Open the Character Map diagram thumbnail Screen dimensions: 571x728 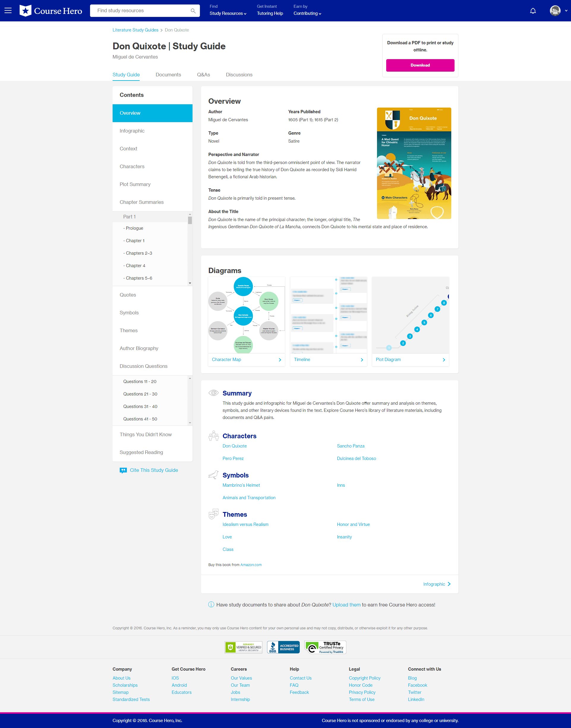pos(246,315)
